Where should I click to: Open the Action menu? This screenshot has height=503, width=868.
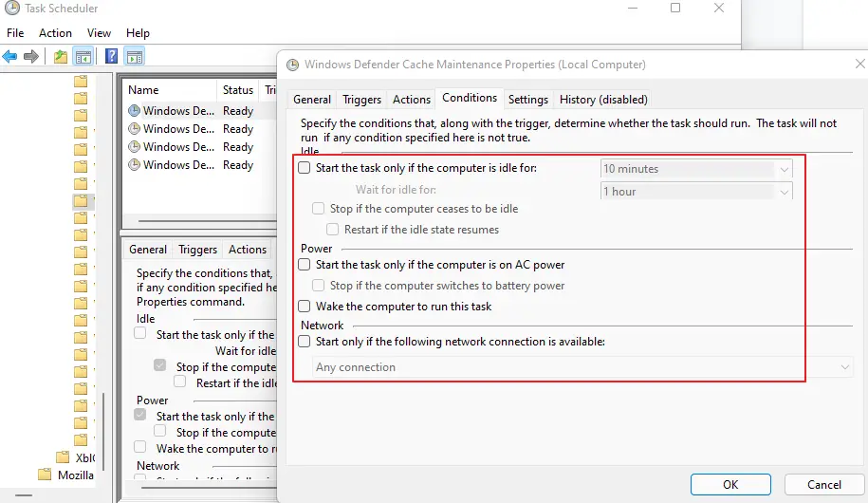pos(55,32)
